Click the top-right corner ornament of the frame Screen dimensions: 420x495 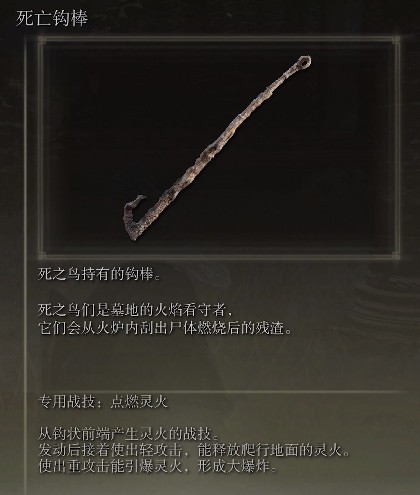tap(396, 41)
